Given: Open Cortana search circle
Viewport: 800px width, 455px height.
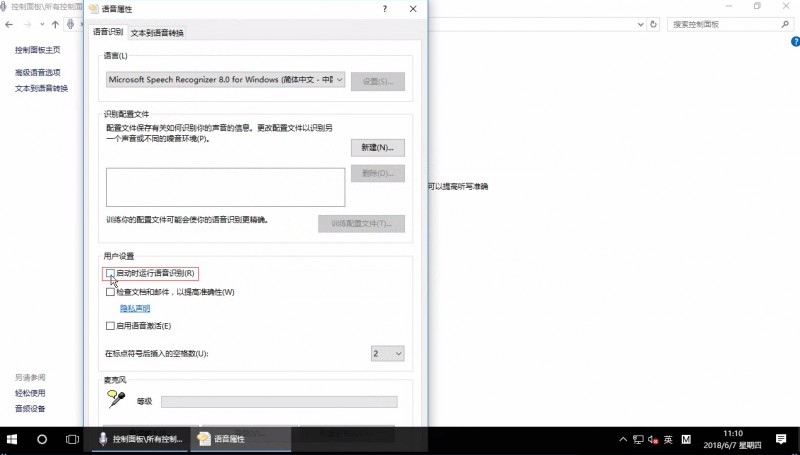Looking at the screenshot, I should tap(42, 439).
